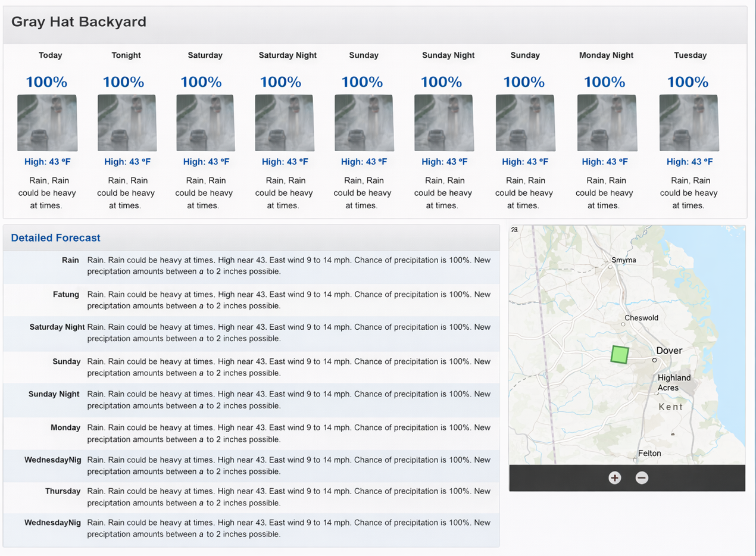This screenshot has height=556, width=756.
Task: Zoom in the map with plus icon
Action: pos(614,477)
